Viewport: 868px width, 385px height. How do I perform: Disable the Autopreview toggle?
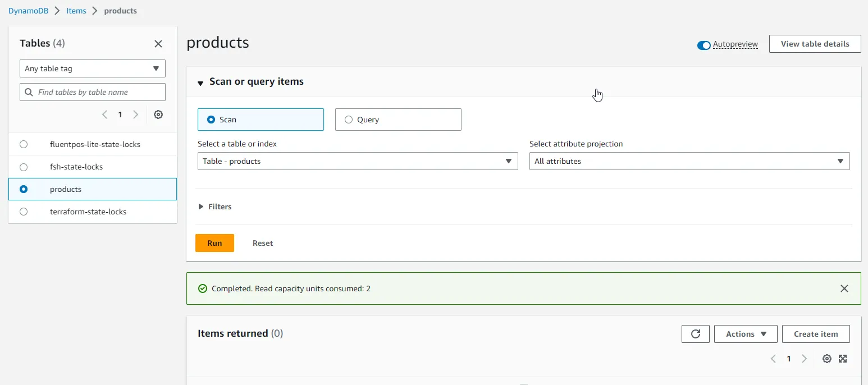(x=703, y=44)
